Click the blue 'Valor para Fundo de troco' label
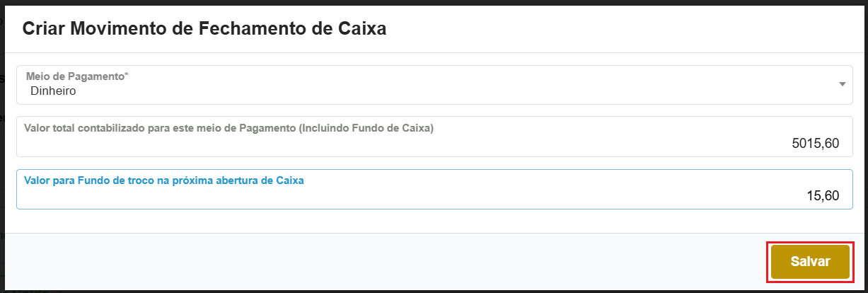 pos(163,180)
